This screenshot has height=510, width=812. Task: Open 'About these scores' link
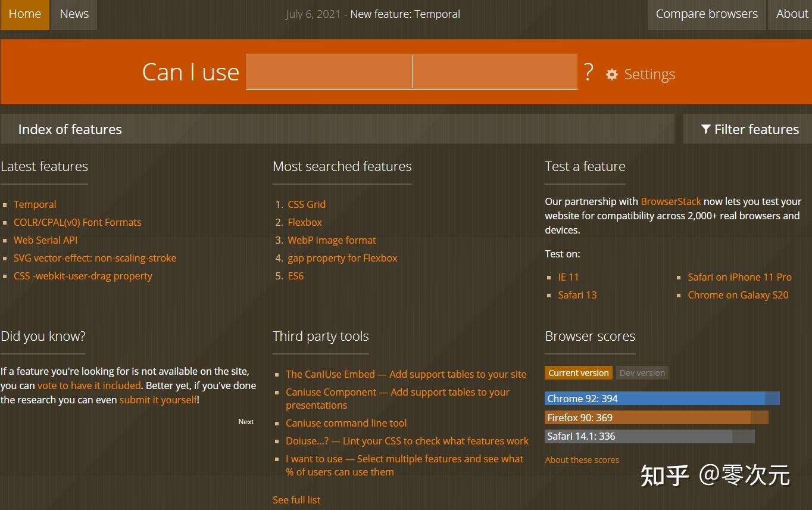click(x=582, y=460)
